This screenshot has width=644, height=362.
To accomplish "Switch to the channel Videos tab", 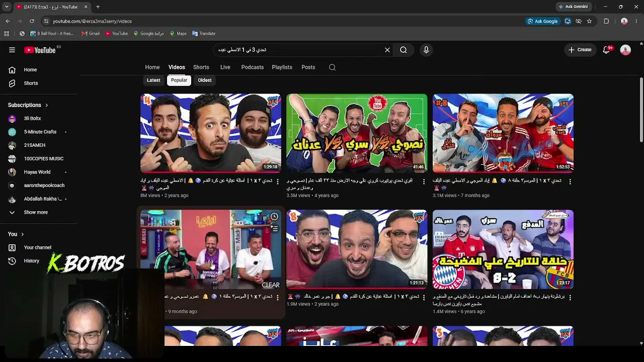I will 177,67.
